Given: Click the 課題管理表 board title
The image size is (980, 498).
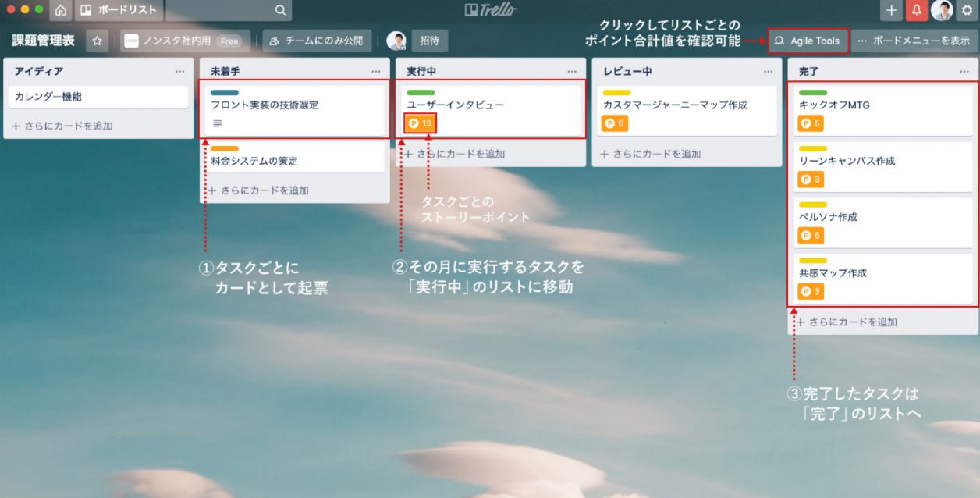Looking at the screenshot, I should (44, 41).
